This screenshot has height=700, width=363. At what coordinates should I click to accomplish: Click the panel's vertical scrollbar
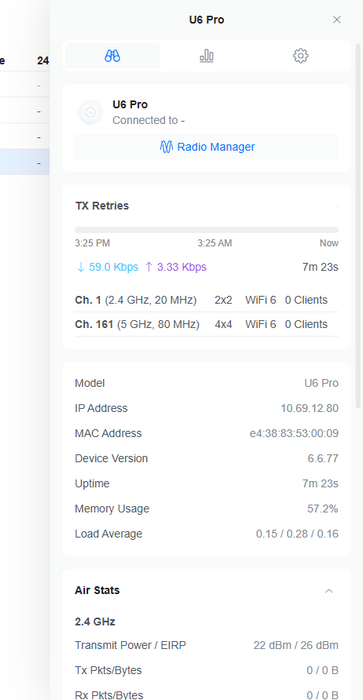358,225
